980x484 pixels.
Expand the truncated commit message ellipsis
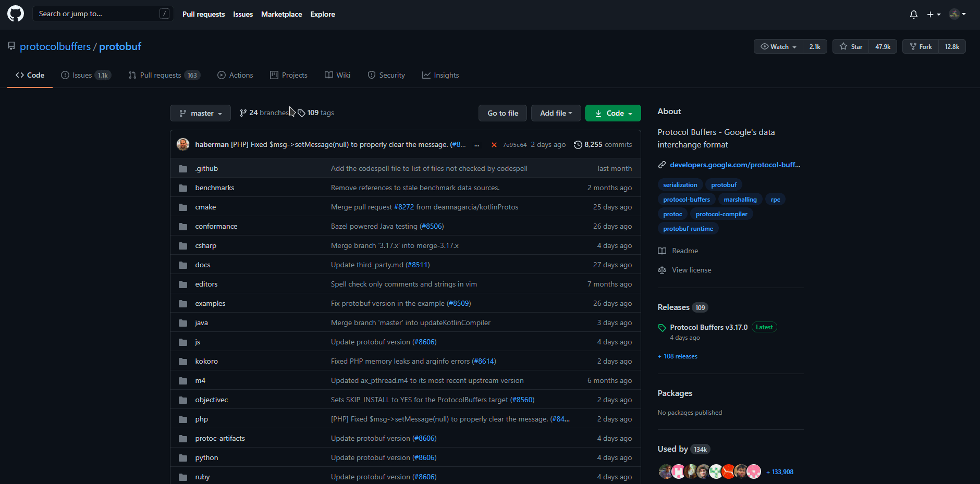click(476, 145)
